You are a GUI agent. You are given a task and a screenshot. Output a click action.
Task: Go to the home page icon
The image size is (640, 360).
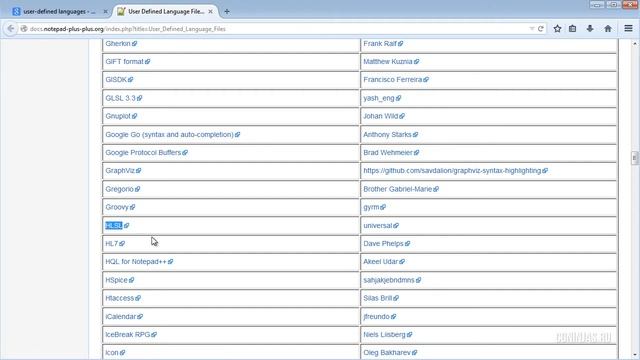(608, 29)
